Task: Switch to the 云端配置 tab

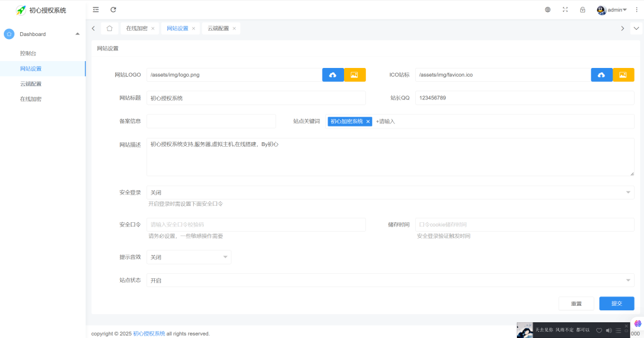Action: click(218, 28)
